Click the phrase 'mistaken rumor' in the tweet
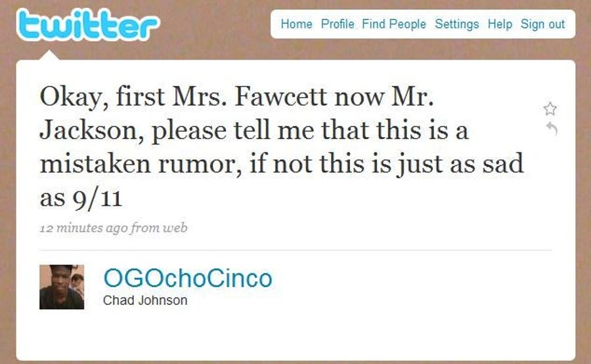591x364 pixels. coord(141,165)
